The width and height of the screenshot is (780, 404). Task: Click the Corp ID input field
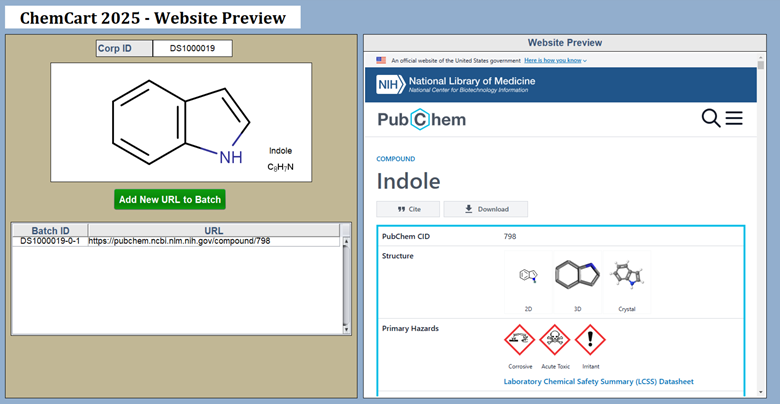(192, 48)
